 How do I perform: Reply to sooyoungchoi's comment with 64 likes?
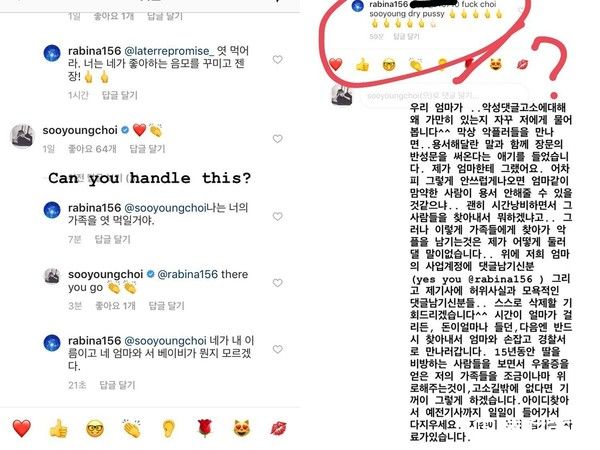pos(147,149)
